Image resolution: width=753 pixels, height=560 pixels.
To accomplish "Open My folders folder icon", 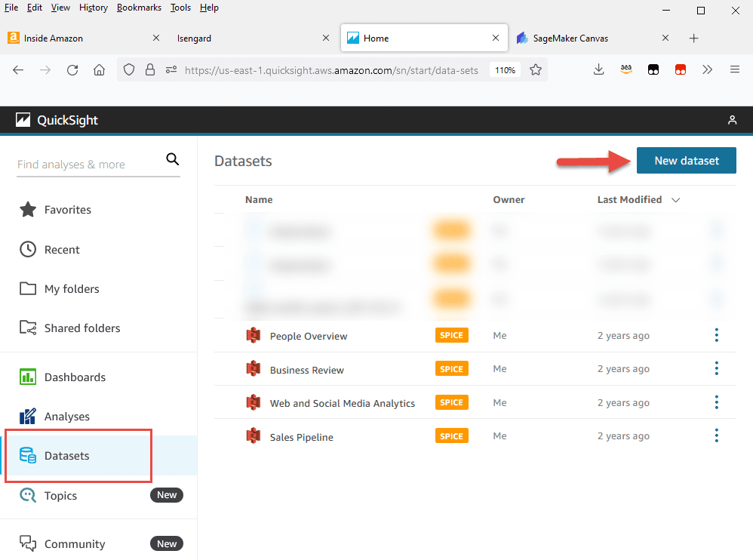I will tap(28, 288).
